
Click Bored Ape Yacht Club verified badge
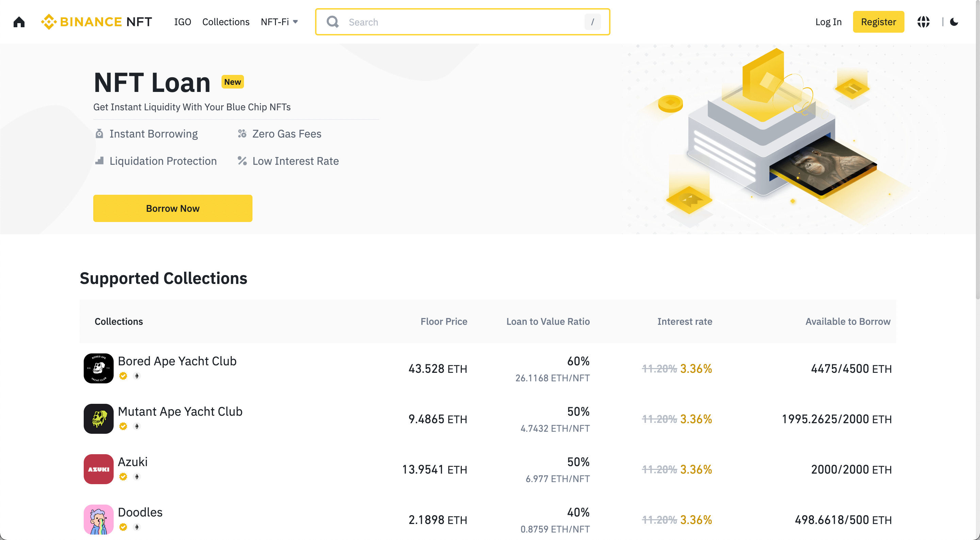(123, 376)
